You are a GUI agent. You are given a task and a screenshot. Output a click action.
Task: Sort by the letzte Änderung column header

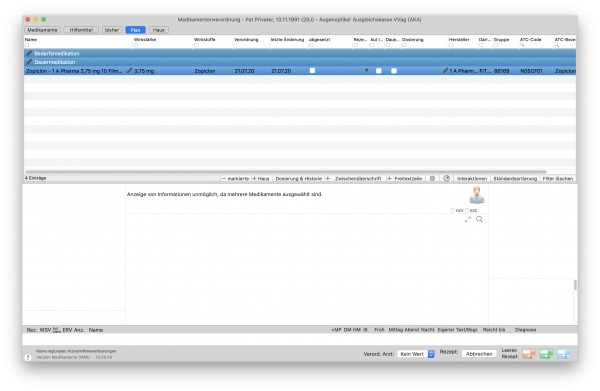(287, 39)
